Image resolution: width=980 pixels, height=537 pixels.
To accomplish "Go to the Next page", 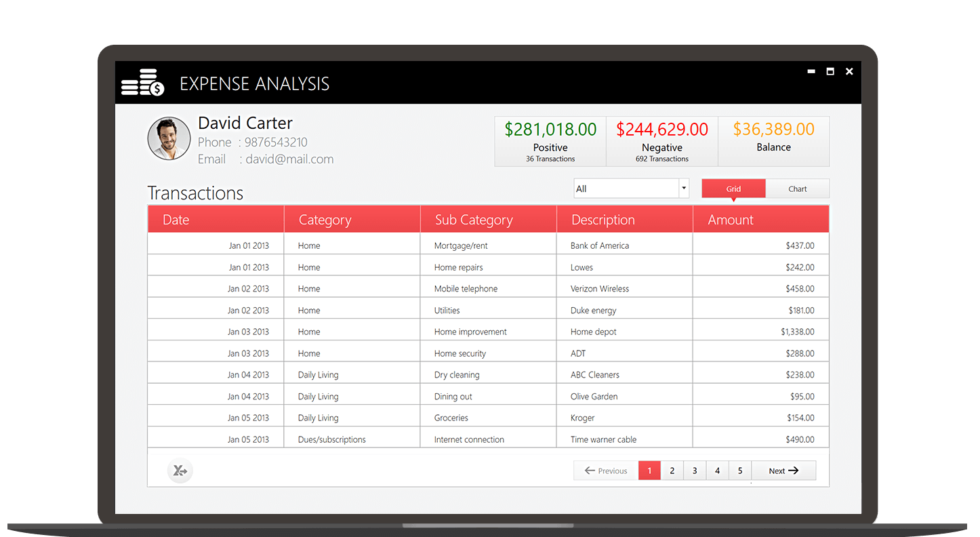I will click(x=783, y=471).
